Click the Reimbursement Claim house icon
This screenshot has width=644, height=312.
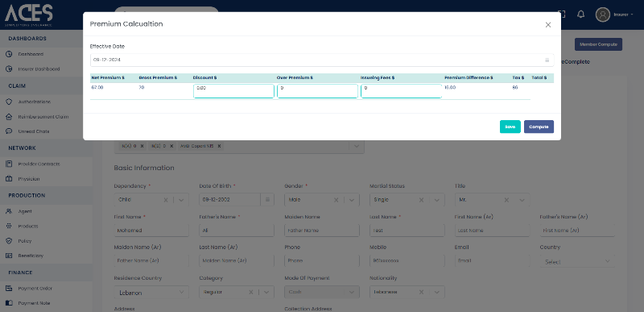[x=9, y=117]
